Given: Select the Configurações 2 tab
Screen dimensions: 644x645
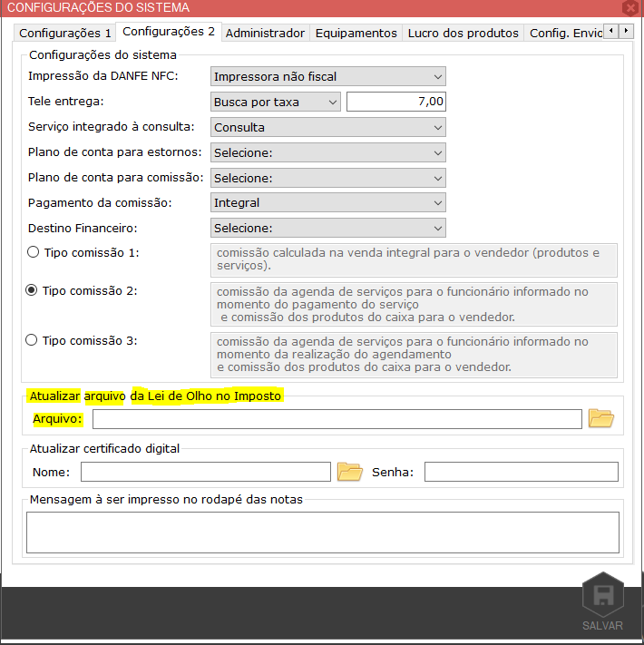Looking at the screenshot, I should 169,31.
